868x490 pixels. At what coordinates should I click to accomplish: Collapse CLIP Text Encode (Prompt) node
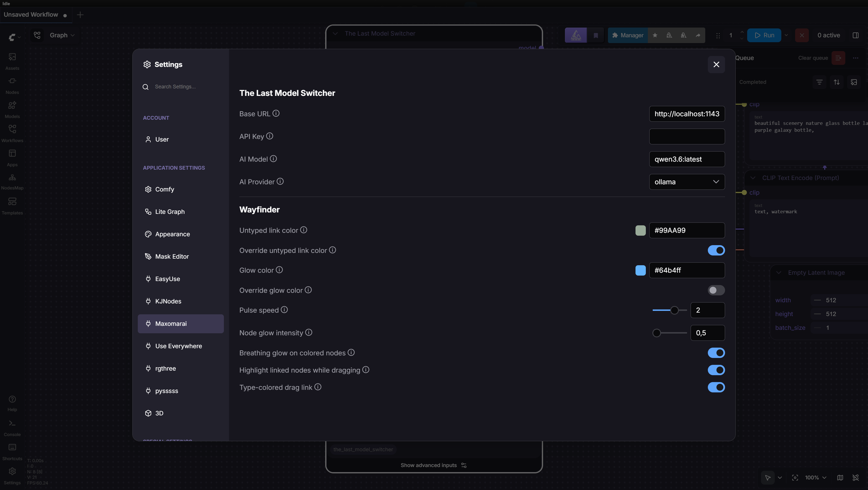[x=753, y=178]
